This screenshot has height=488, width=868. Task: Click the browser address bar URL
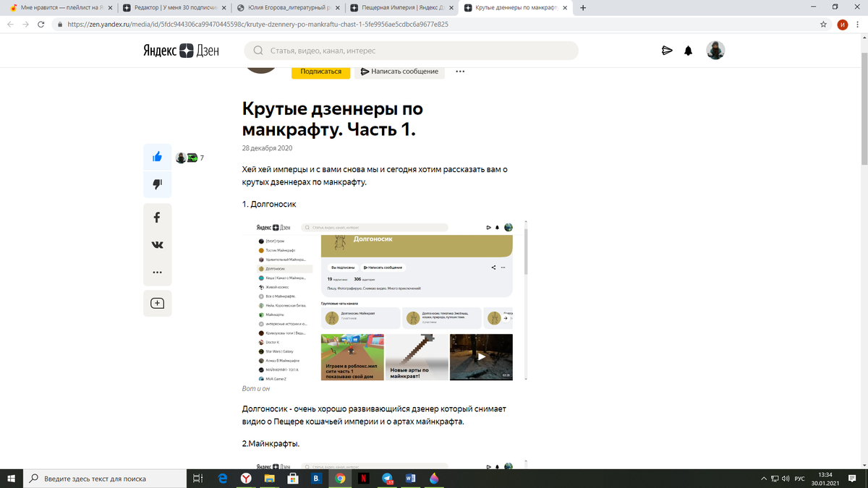(x=258, y=24)
